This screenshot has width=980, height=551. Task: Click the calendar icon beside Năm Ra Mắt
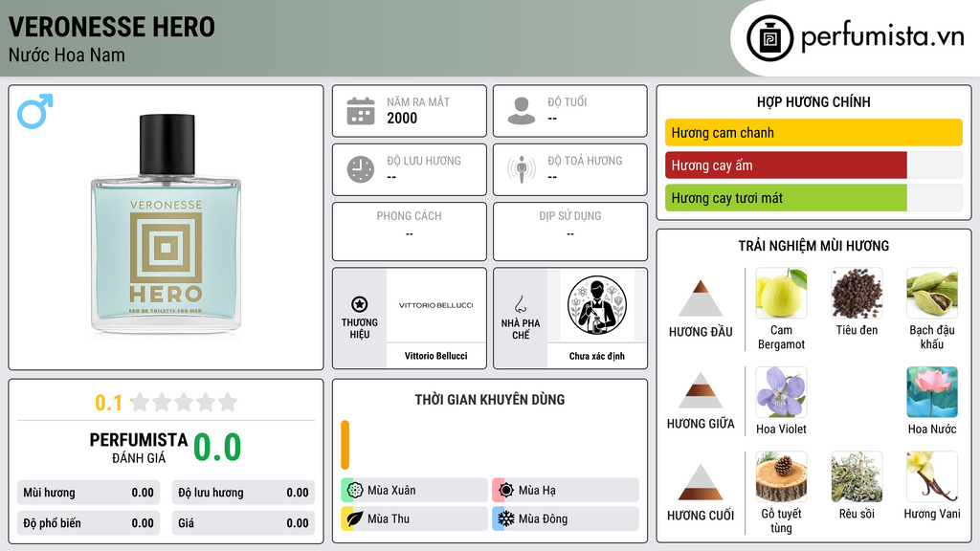pyautogui.click(x=361, y=111)
